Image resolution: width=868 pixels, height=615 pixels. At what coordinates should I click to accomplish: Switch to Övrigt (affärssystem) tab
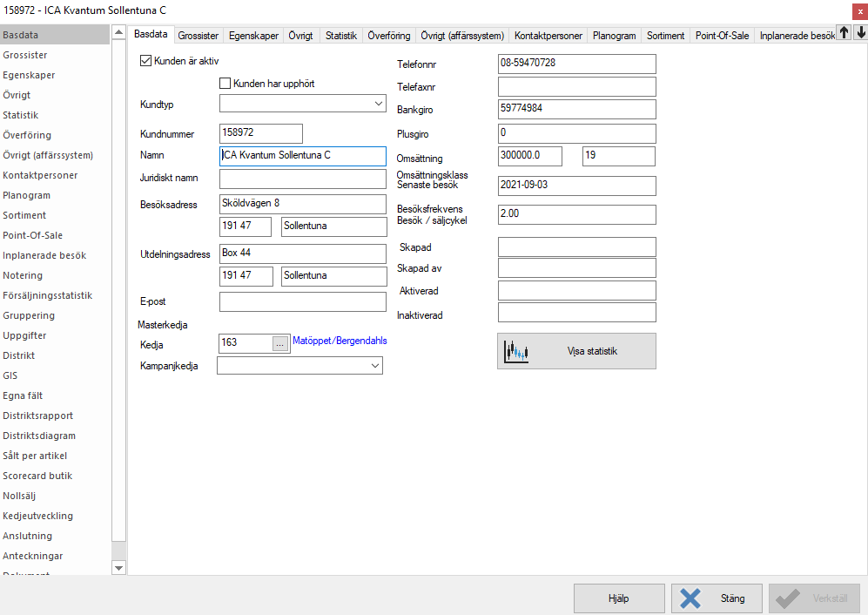point(462,36)
